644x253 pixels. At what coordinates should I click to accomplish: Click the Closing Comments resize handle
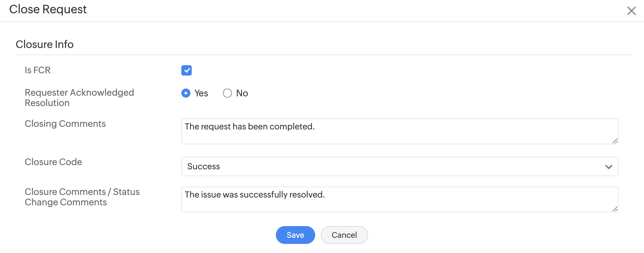615,141
